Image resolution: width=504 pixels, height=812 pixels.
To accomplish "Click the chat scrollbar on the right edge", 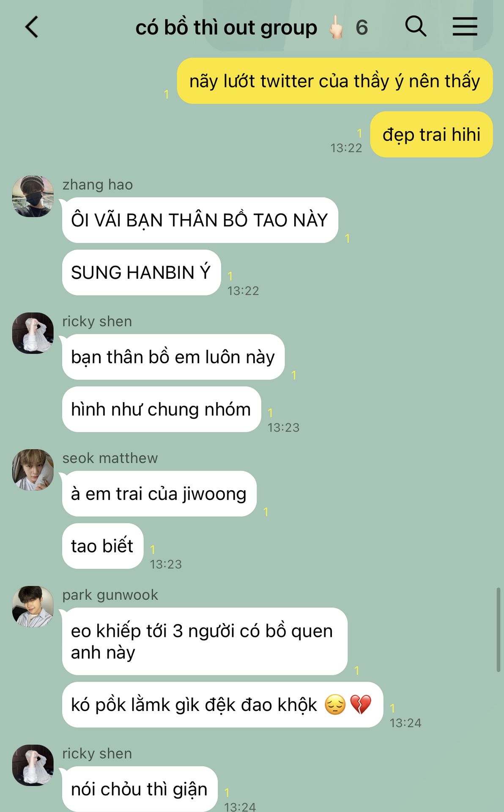I will click(498, 629).
